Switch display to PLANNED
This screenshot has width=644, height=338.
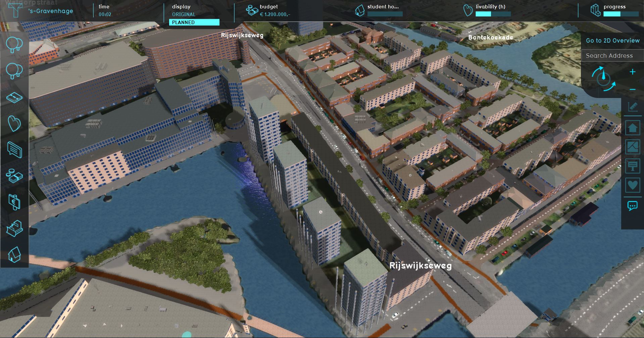(x=194, y=22)
